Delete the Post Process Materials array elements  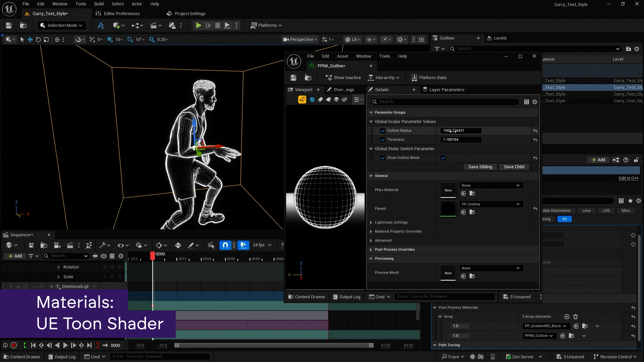tap(576, 317)
